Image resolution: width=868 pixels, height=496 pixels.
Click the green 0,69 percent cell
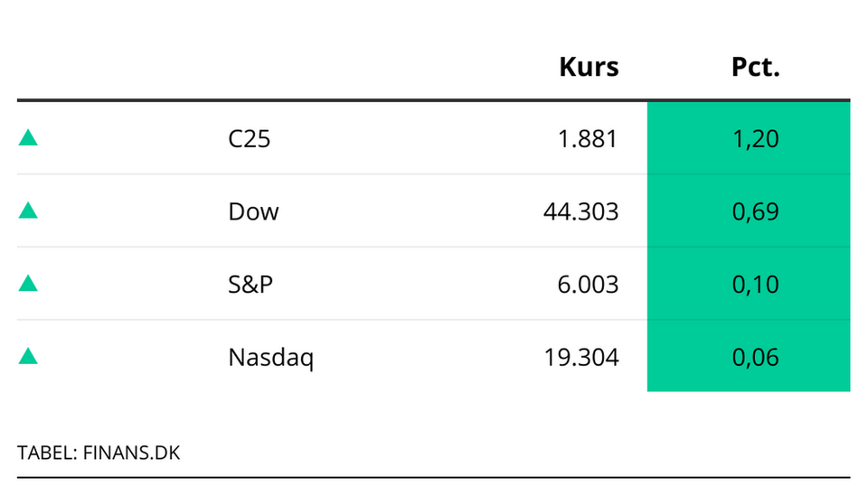point(749,211)
